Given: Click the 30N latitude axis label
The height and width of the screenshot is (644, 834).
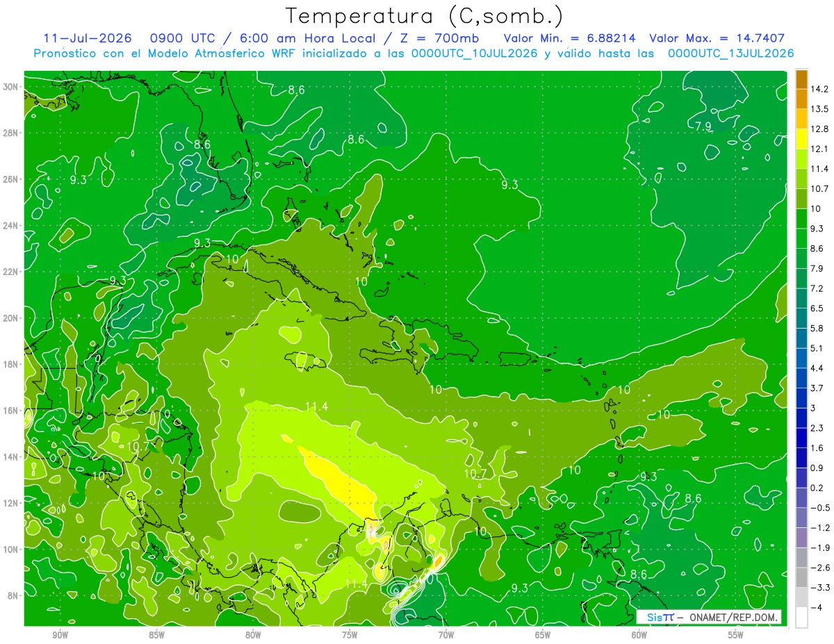Looking at the screenshot, I should click(x=10, y=87).
